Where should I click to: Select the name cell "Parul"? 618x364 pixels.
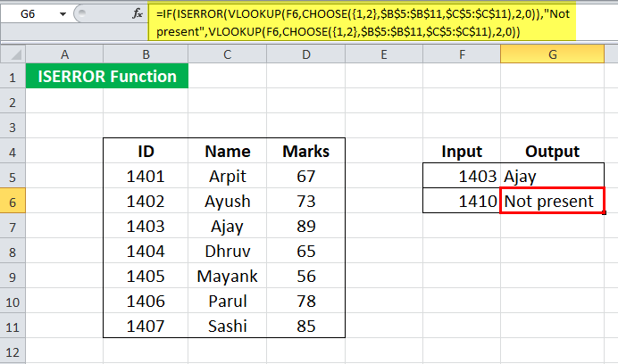(x=228, y=301)
